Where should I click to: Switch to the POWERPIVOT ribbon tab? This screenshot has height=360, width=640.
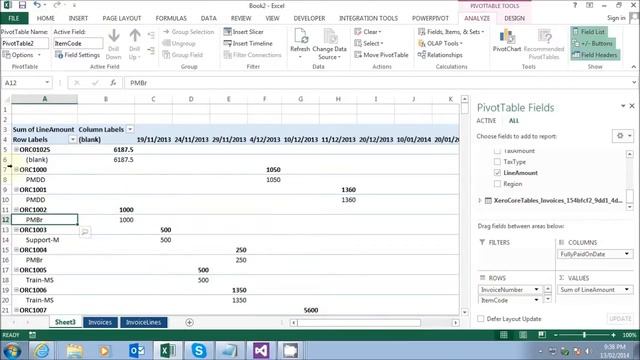(430, 18)
